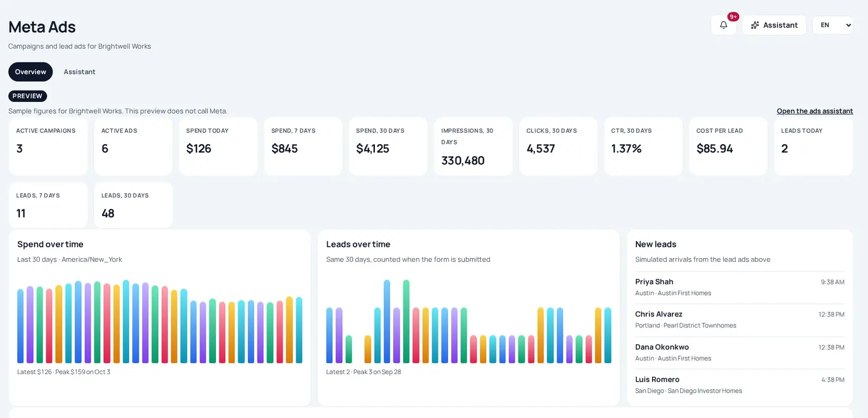868x418 pixels.
Task: Open the Priya Shah lead row
Action: click(740, 287)
